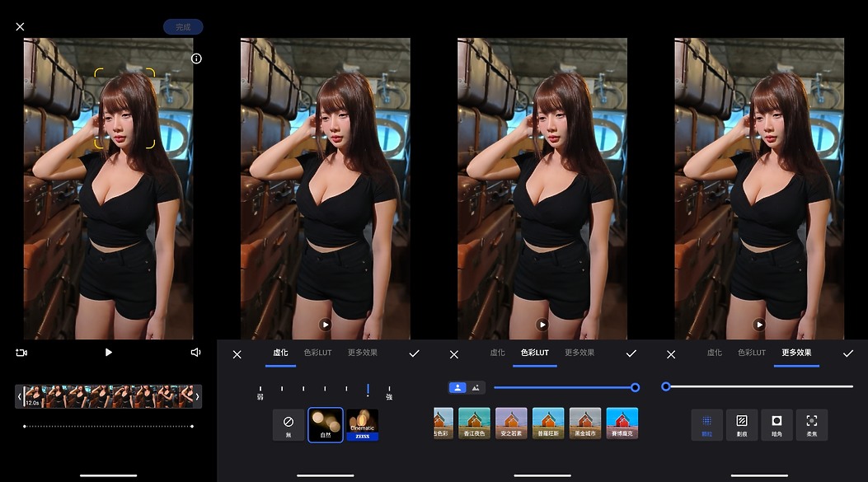Apply the 黑金城市 LUT filter
The width and height of the screenshot is (868, 482).
(585, 424)
